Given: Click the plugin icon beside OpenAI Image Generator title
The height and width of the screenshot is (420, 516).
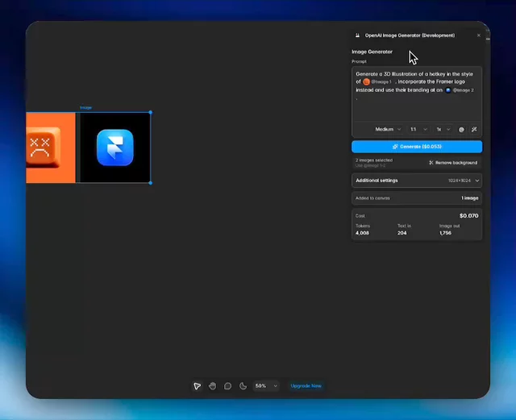Looking at the screenshot, I should (357, 35).
